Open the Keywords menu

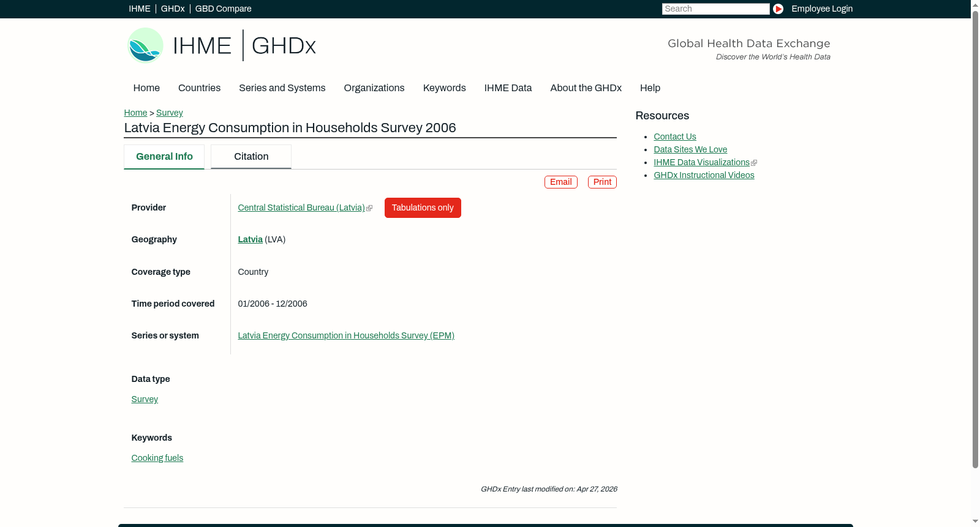pyautogui.click(x=445, y=88)
